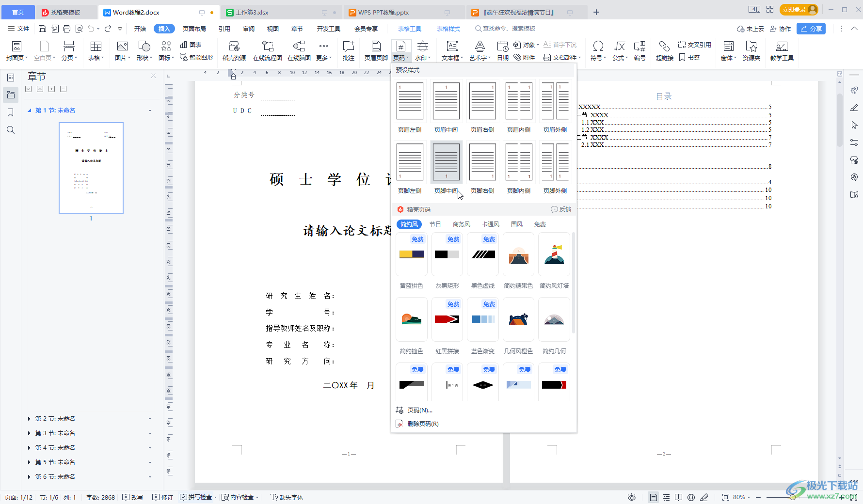Viewport: 863px width, 504px height.
Task: Open header and footer (页眉页脚)
Action: point(376,51)
